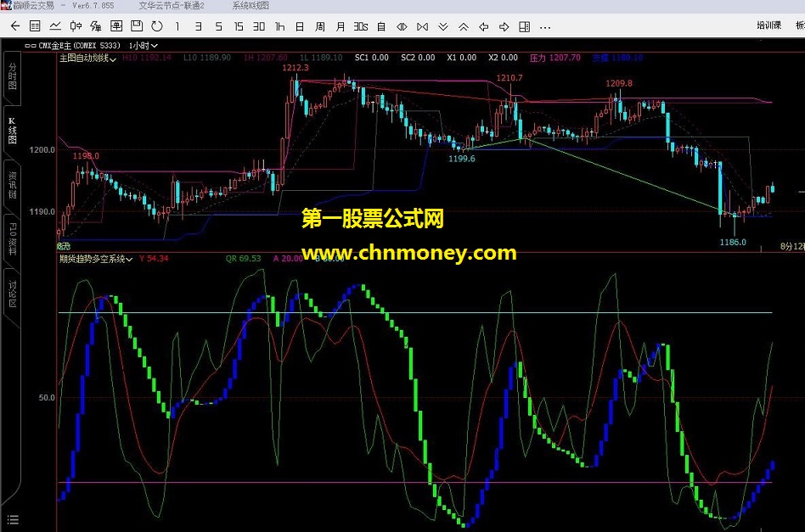The height and width of the screenshot is (532, 805).
Task: Click the save floppy disk icon
Action: coord(137,26)
